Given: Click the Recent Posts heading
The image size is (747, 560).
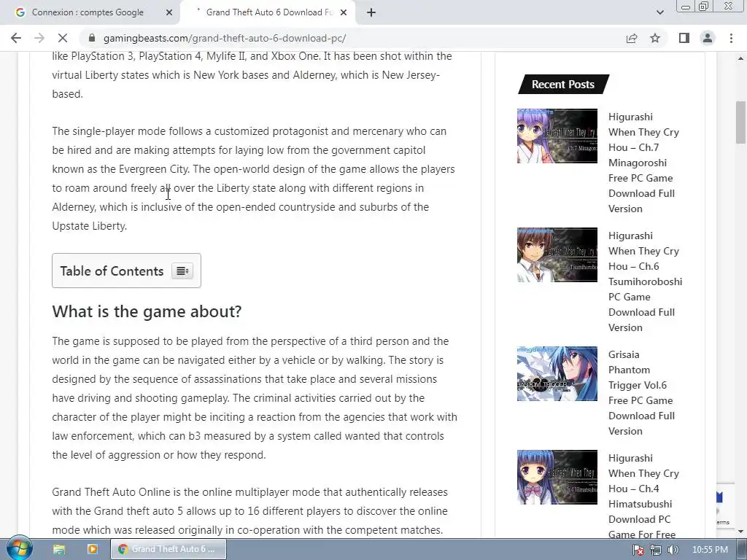Looking at the screenshot, I should (x=563, y=85).
